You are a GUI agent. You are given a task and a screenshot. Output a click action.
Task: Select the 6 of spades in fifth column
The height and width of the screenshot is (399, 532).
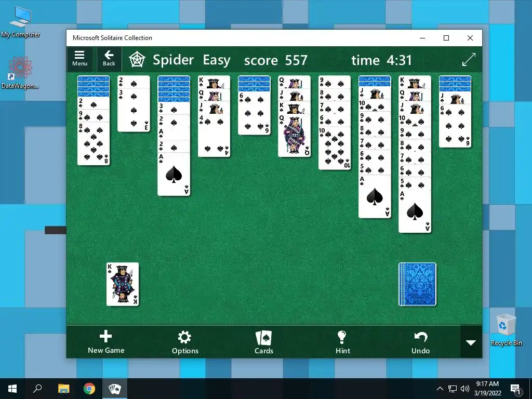254,113
